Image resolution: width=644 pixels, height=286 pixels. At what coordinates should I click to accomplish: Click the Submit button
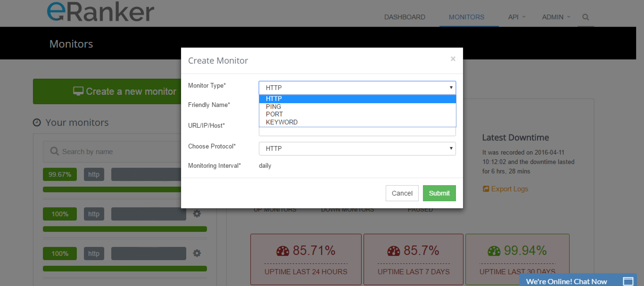point(439,193)
